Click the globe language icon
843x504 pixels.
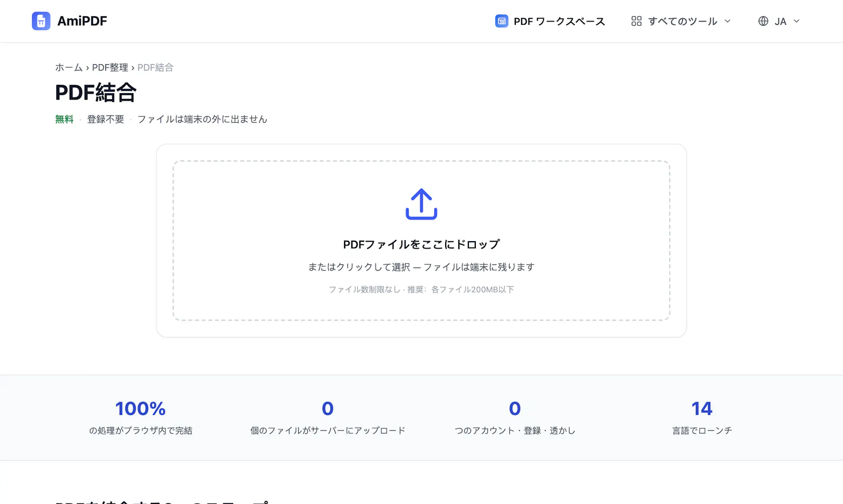(x=763, y=21)
